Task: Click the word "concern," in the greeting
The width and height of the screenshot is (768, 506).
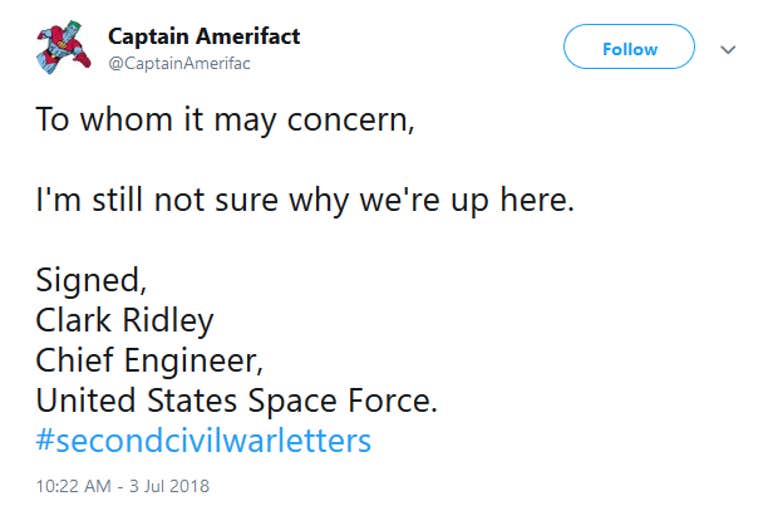Action: pos(351,121)
